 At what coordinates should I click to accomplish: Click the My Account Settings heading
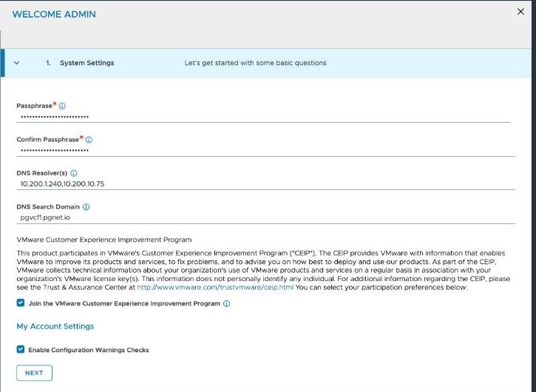point(55,326)
